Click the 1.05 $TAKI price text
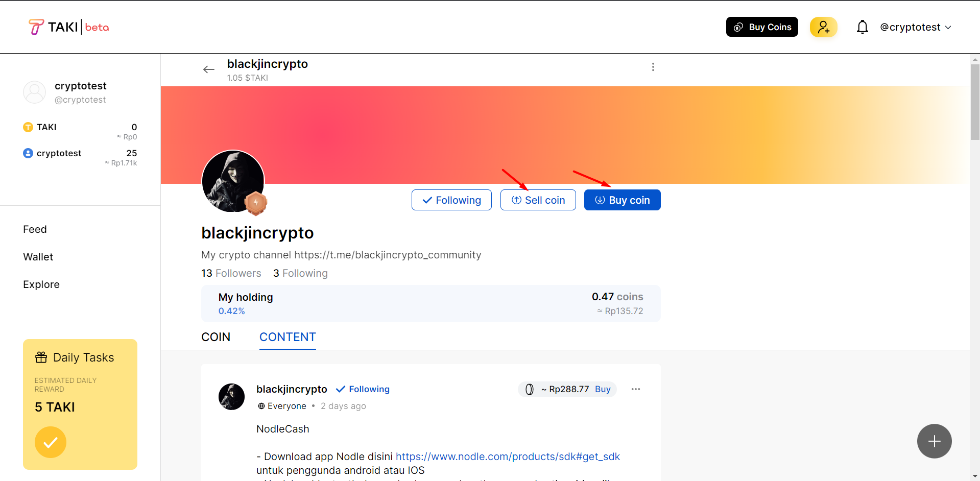The image size is (980, 481). [x=248, y=78]
